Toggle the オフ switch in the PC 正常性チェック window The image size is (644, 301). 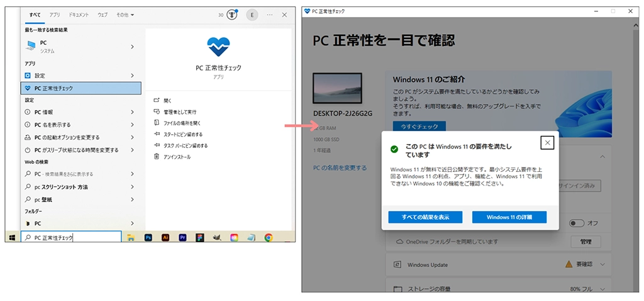tap(577, 224)
